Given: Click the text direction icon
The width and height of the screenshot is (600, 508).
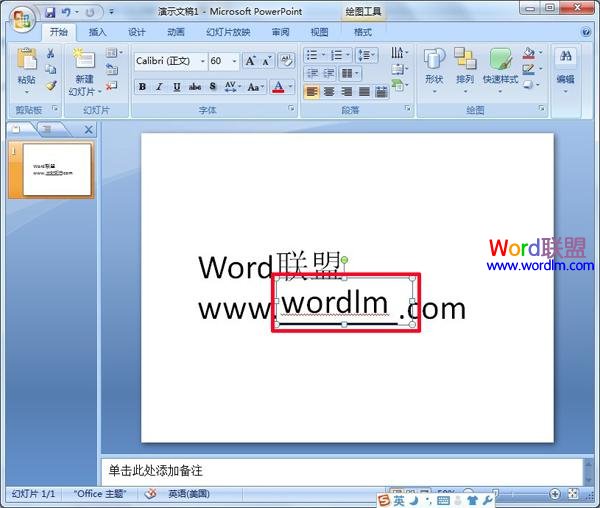Looking at the screenshot, I should [x=399, y=52].
